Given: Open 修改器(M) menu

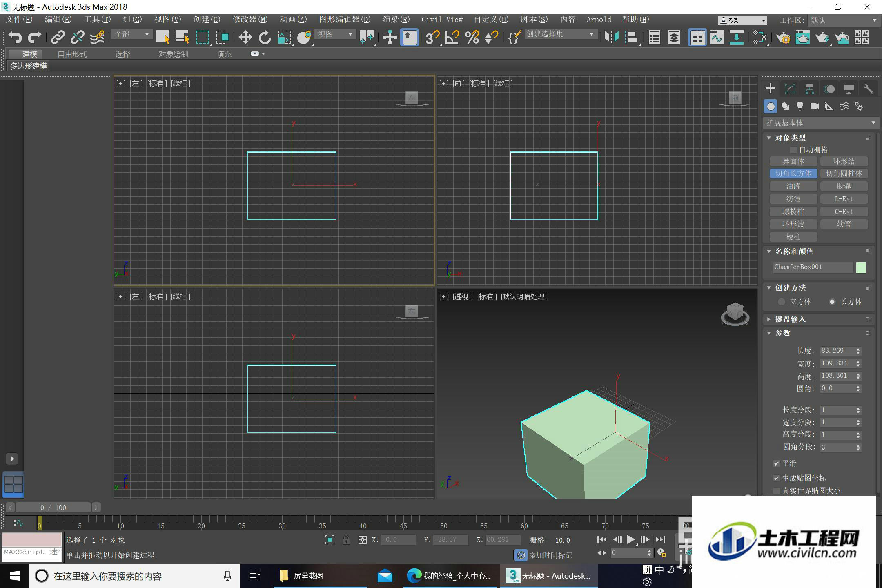Looking at the screenshot, I should click(250, 19).
